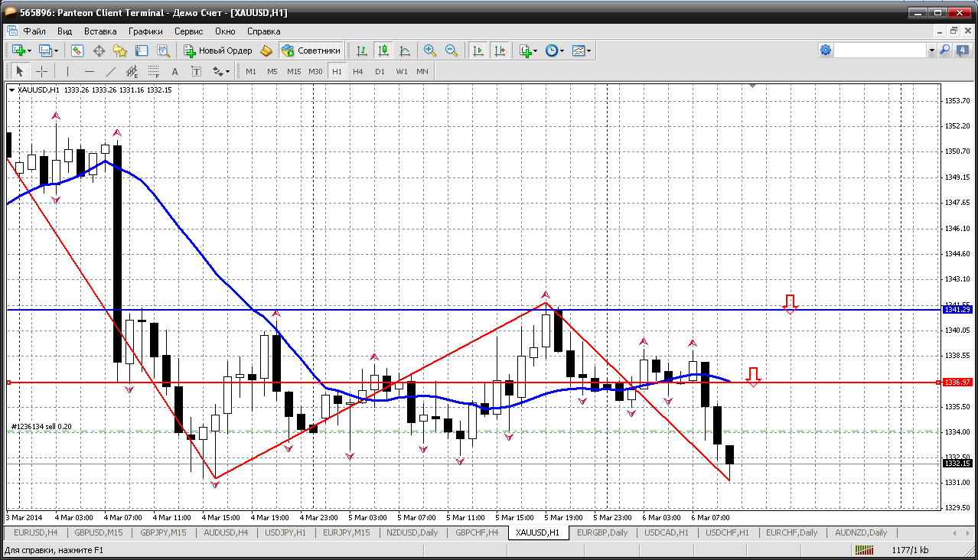Open the Strategy Tester icon
Viewport: 978px width, 560px height.
tap(163, 50)
